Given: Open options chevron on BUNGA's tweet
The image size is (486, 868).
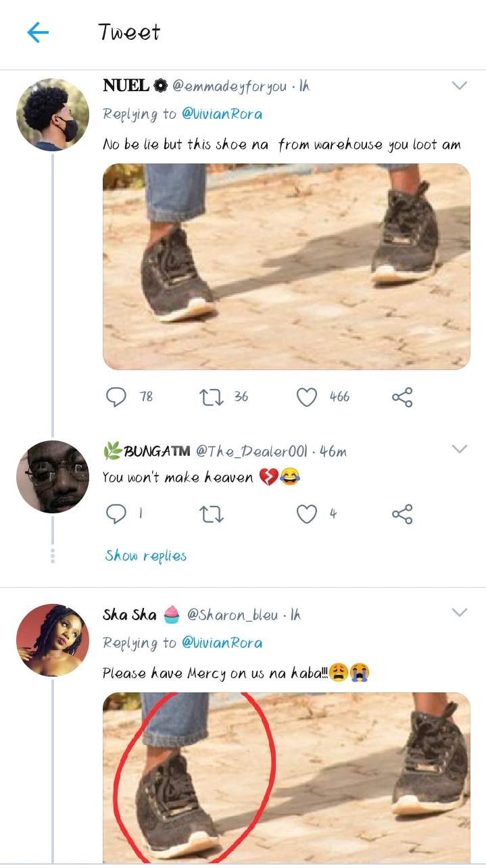Looking at the screenshot, I should 460,449.
